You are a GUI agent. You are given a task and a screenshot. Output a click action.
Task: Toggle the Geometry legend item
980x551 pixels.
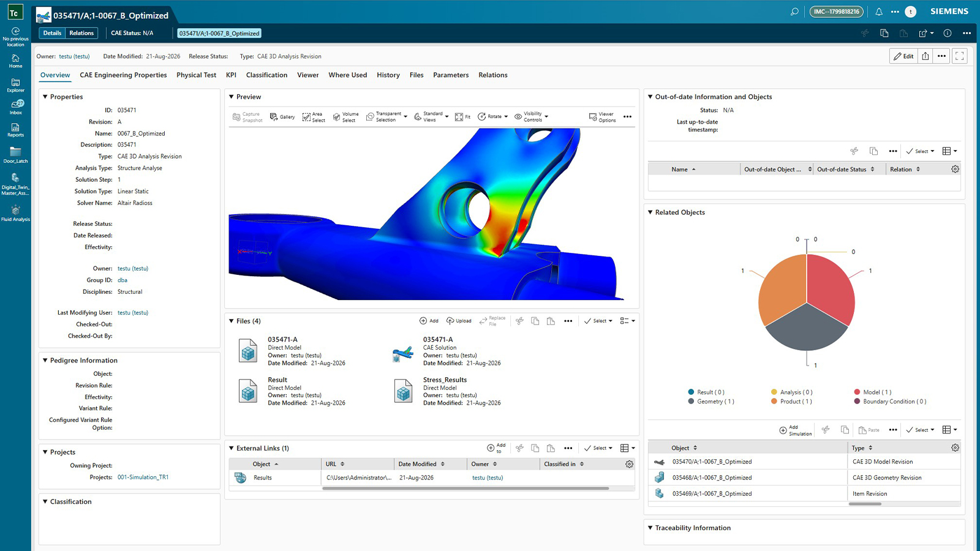click(x=711, y=402)
